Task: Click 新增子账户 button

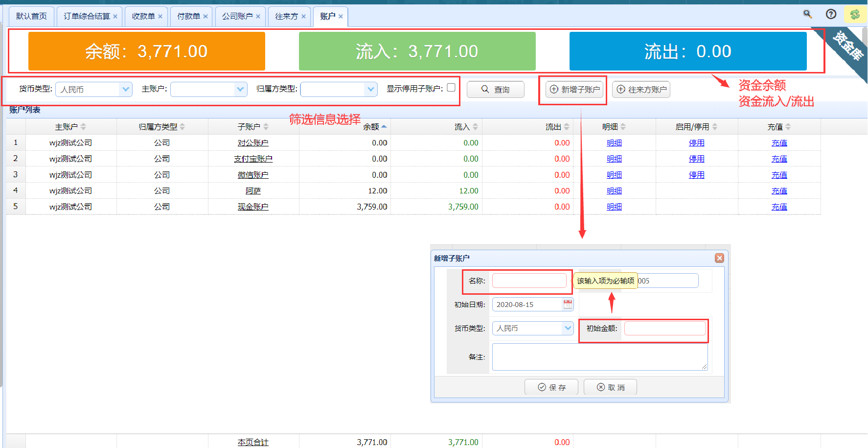Action: coord(574,90)
